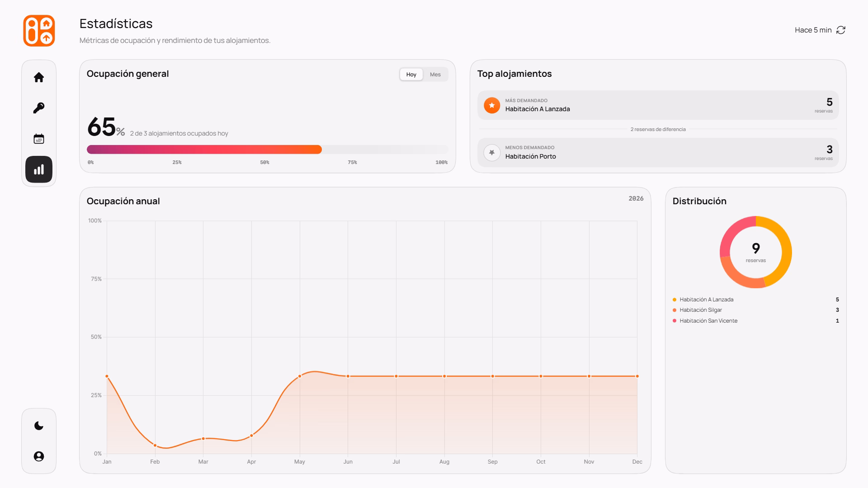The width and height of the screenshot is (868, 488).
Task: Click the May data point
Action: point(300,376)
